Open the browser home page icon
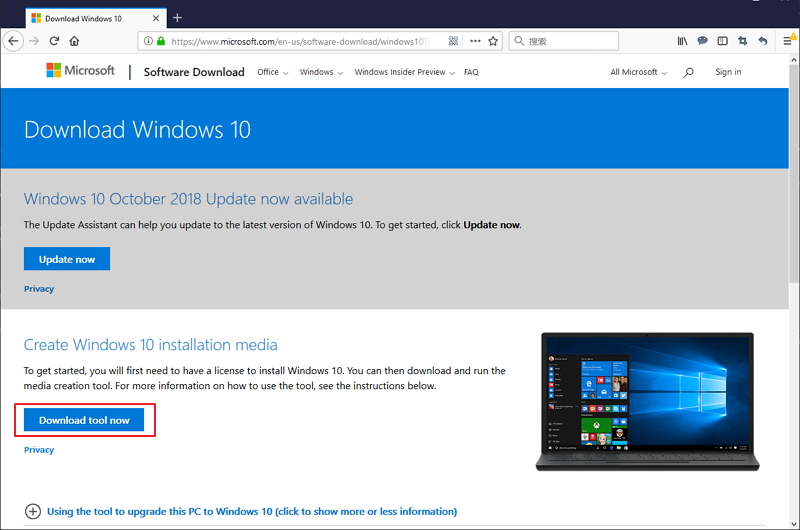The width and height of the screenshot is (800, 530). [x=74, y=41]
